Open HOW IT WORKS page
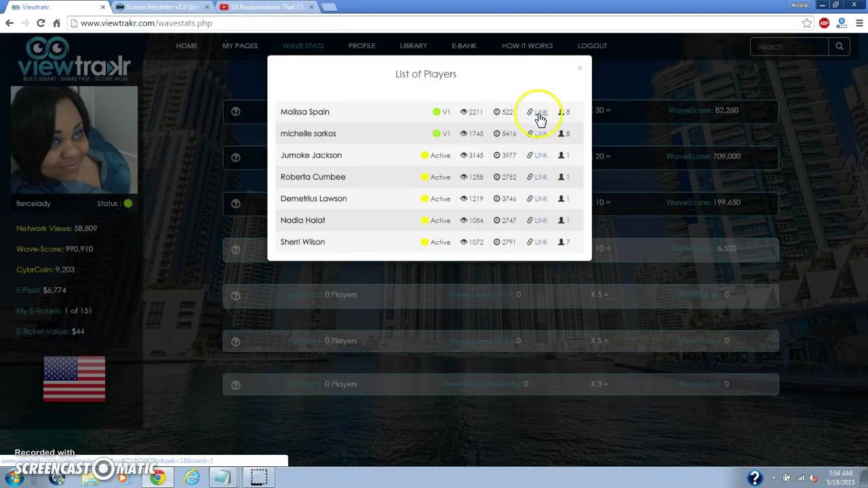This screenshot has height=488, width=868. point(527,46)
